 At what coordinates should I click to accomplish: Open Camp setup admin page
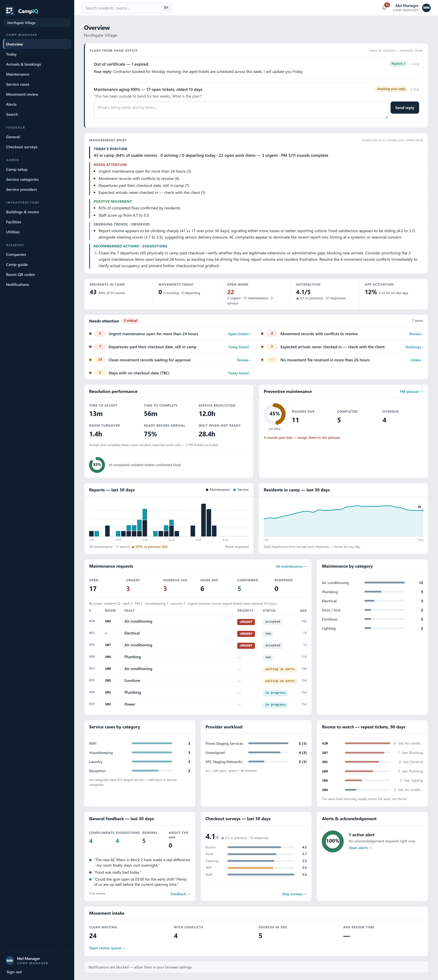pyautogui.click(x=37, y=169)
